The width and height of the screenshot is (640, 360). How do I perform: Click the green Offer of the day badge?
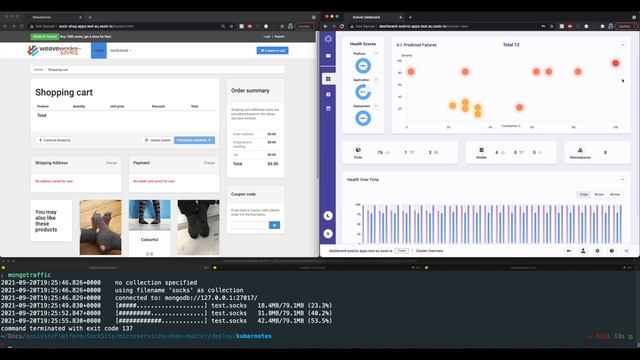pos(45,37)
